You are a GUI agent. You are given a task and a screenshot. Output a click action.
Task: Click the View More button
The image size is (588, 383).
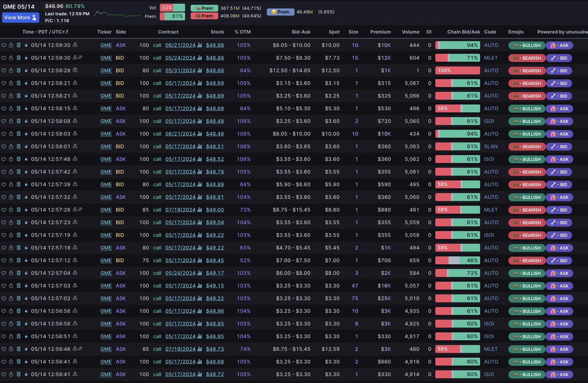[20, 17]
